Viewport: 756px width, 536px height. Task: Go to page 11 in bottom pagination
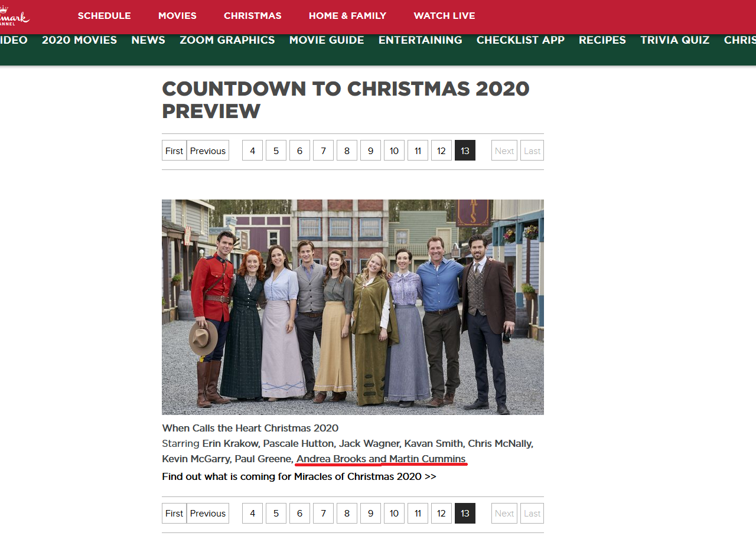418,513
